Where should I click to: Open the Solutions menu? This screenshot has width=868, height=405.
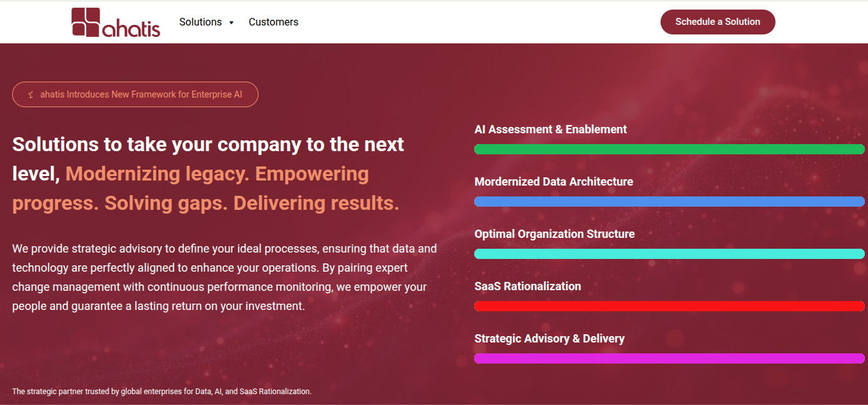(x=200, y=22)
